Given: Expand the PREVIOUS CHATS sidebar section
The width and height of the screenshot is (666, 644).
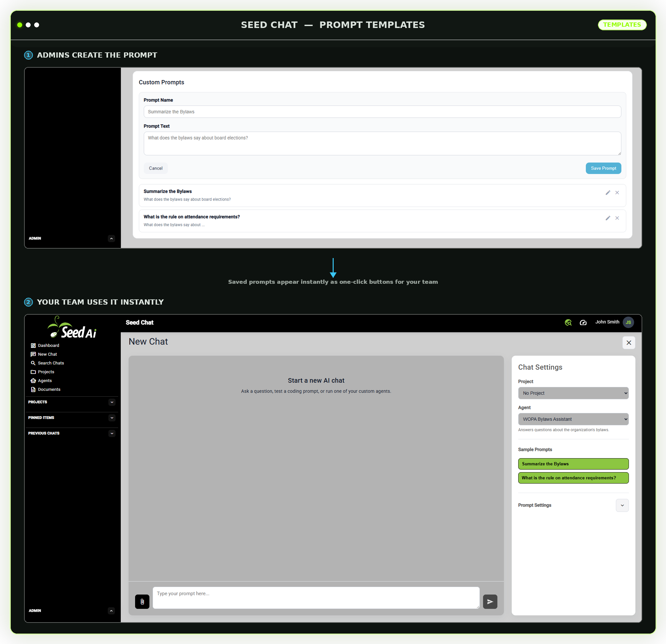Looking at the screenshot, I should [x=112, y=433].
